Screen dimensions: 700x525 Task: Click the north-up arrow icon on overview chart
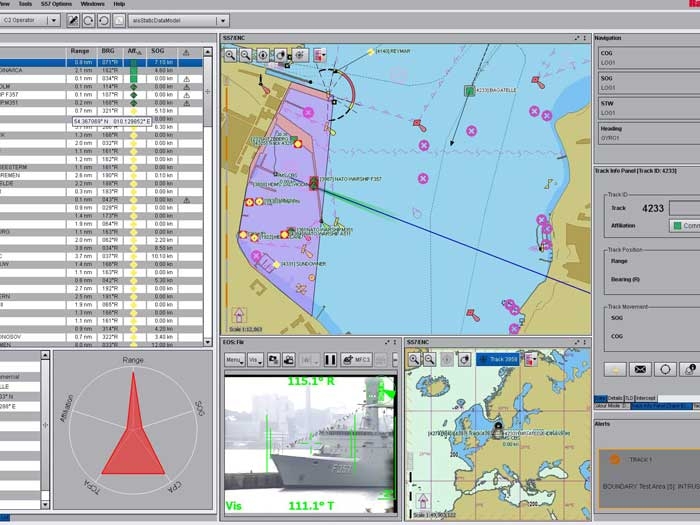[423, 501]
